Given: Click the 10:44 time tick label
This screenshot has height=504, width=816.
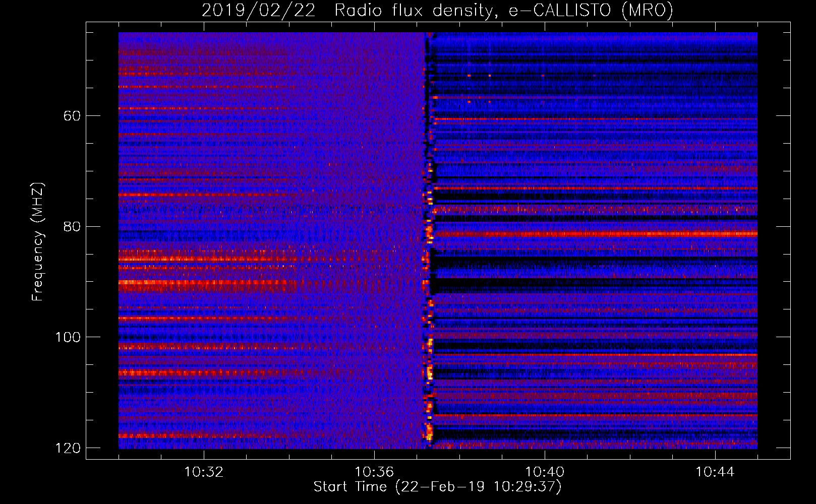Looking at the screenshot, I should (715, 472).
